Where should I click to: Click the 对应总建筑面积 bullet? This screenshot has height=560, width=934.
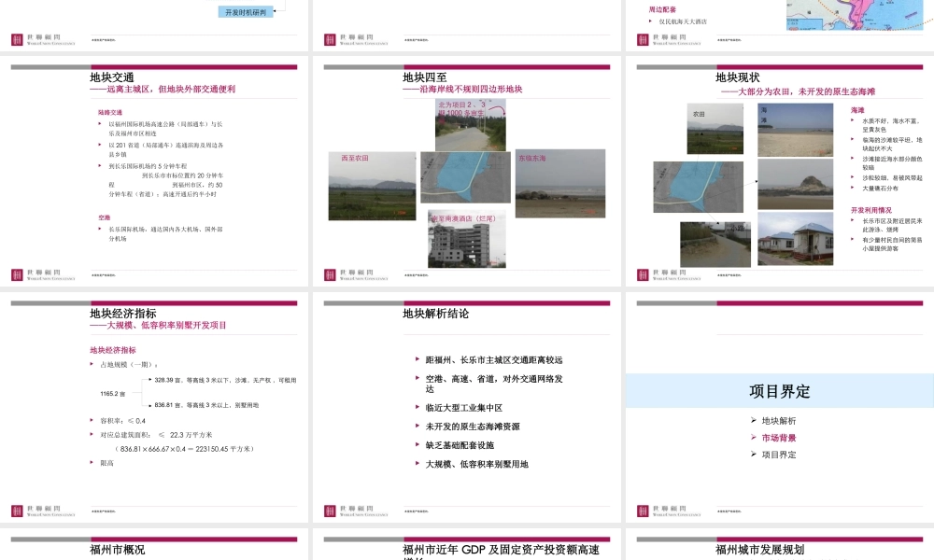[x=156, y=435]
